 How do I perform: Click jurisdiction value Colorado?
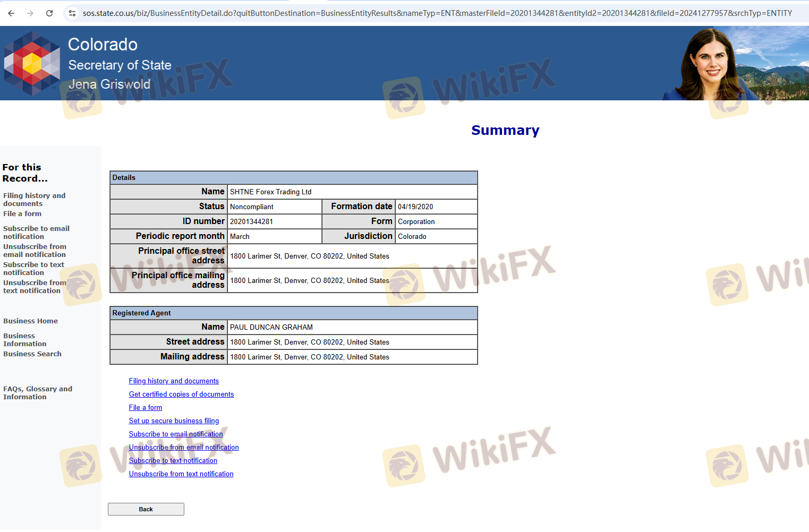pos(412,237)
